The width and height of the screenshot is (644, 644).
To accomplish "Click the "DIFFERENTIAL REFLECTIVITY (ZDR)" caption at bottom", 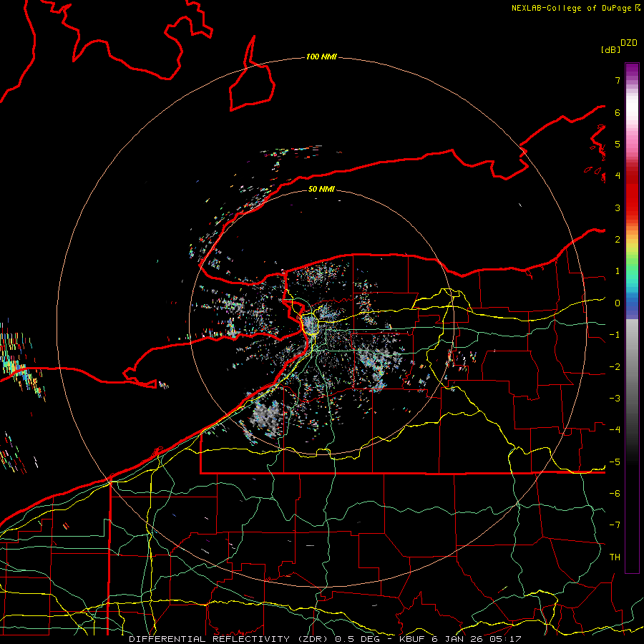I will coord(228,639).
